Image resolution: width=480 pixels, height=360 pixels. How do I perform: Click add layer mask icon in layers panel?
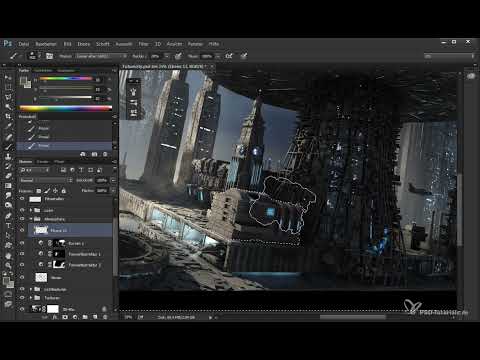tap(65, 317)
